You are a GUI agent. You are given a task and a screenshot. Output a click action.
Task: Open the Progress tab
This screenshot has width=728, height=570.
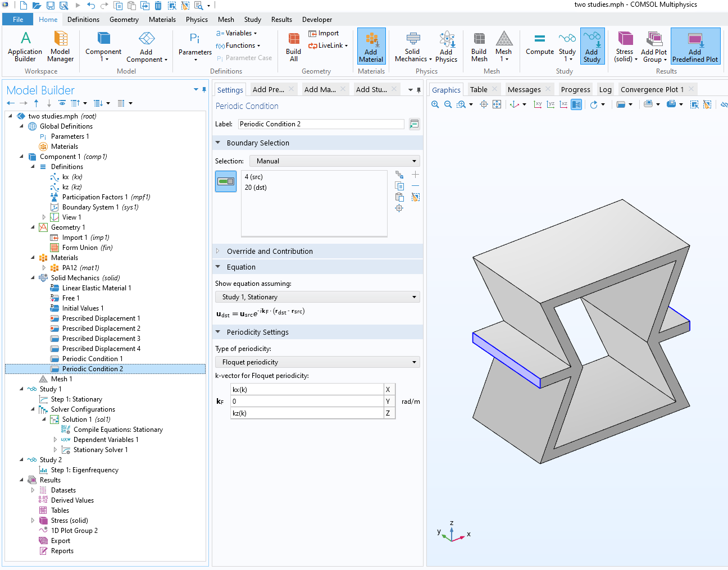(x=575, y=90)
